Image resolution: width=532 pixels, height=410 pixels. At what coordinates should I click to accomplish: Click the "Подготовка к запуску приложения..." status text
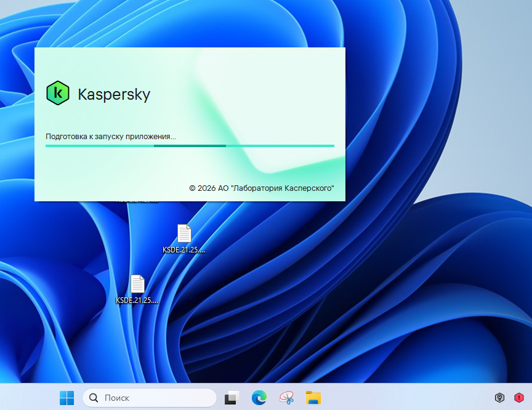(x=111, y=137)
